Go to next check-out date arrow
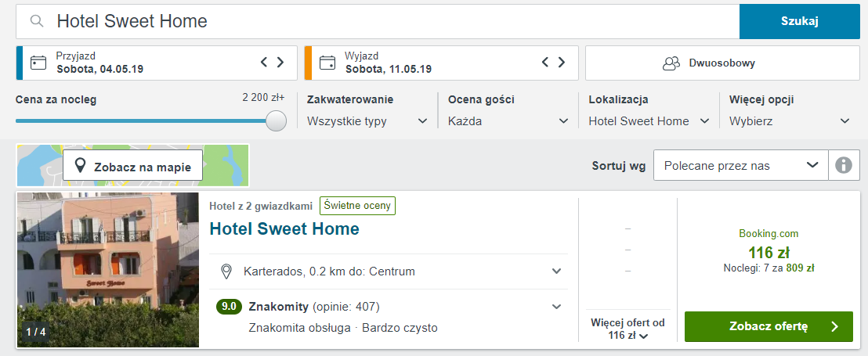Image resolution: width=868 pixels, height=356 pixels. tap(562, 63)
